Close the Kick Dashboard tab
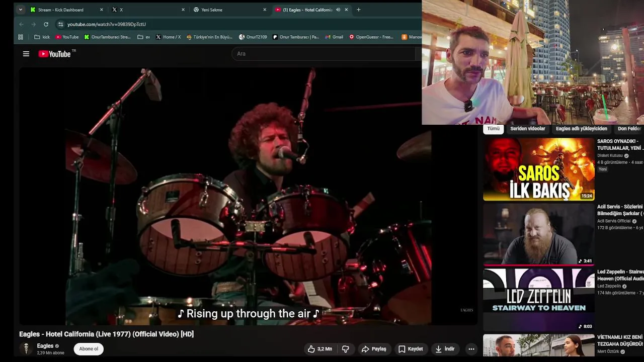644x362 pixels. point(101,10)
